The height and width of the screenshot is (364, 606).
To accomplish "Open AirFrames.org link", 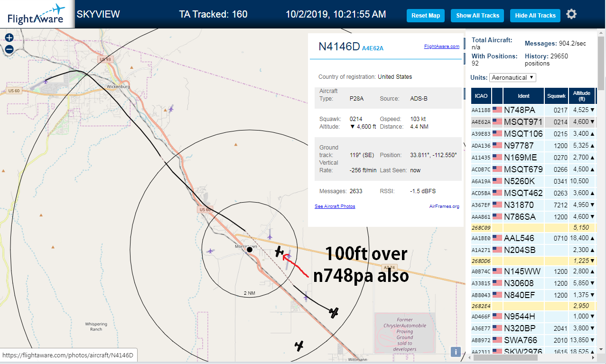I will click(444, 206).
